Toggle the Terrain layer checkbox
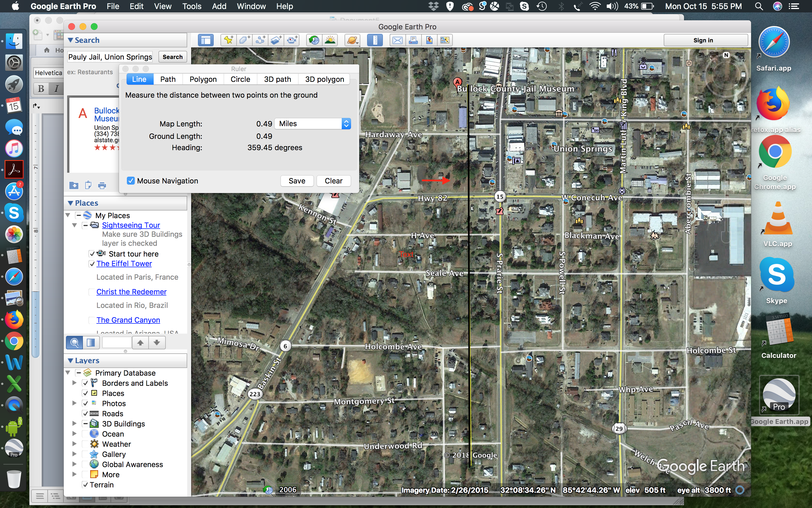 [85, 485]
